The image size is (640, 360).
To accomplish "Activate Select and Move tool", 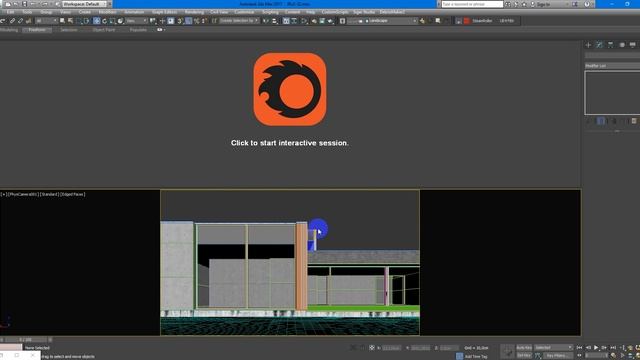I will (96, 20).
